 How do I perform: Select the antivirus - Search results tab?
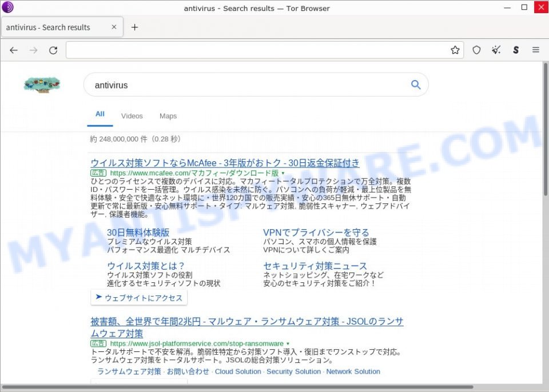click(62, 27)
